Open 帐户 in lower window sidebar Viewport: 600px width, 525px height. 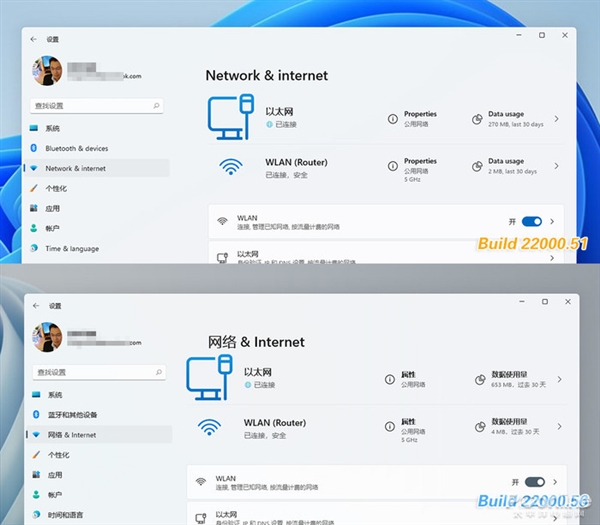[99, 495]
